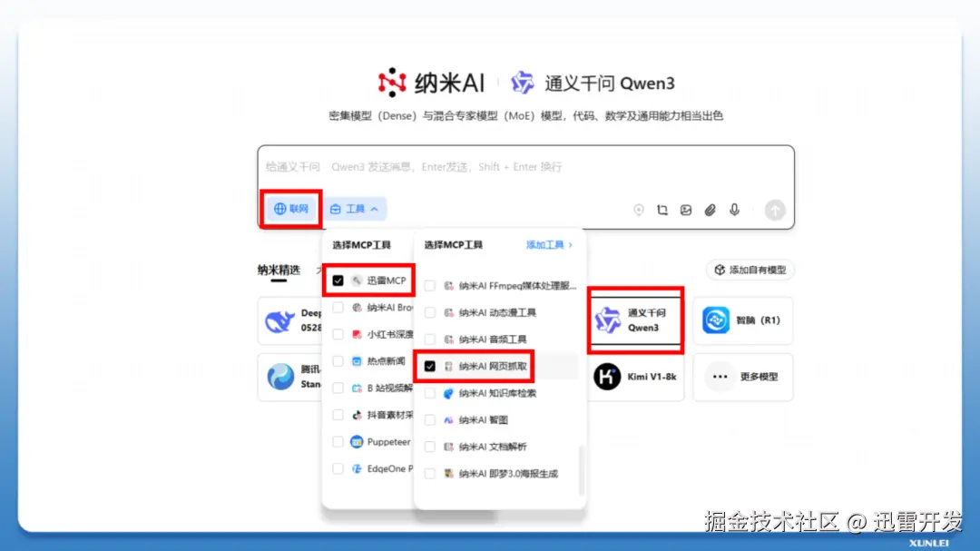Click the 纳米AI 知识库检索 icon

click(449, 393)
